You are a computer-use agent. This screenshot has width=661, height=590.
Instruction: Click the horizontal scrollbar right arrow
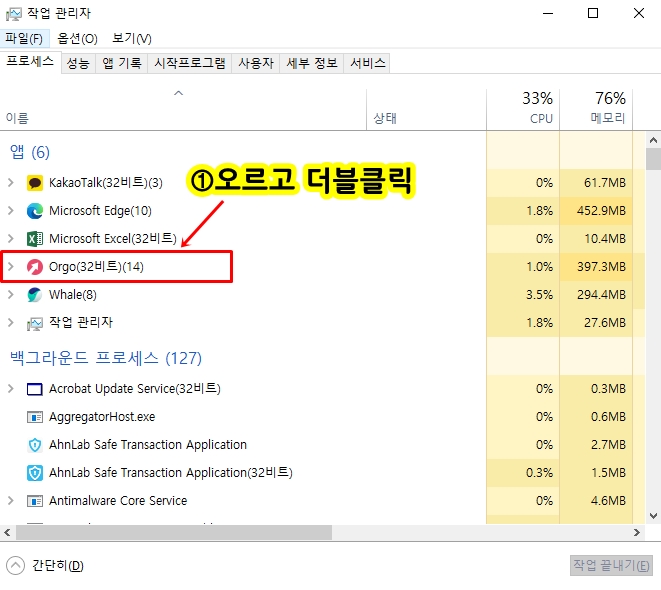637,533
